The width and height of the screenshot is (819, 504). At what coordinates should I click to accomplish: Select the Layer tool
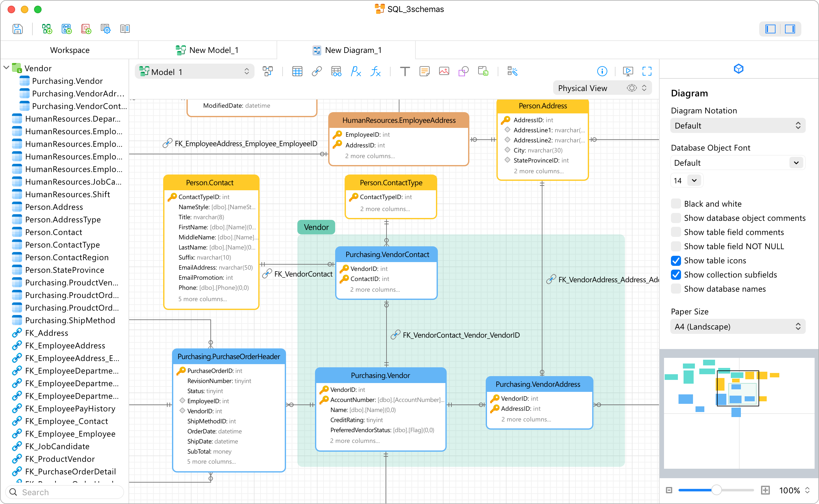click(x=483, y=71)
